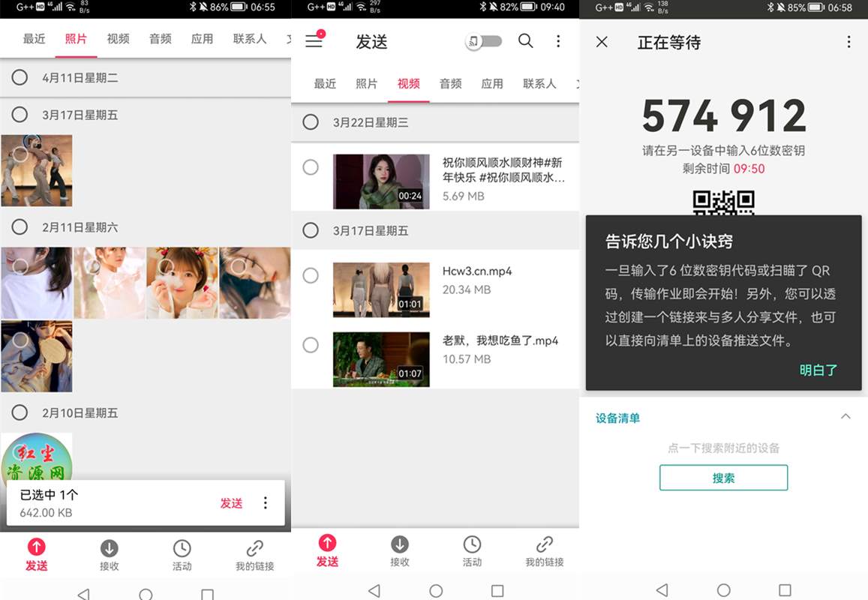Open 我的链接 below the 已选中 1个 bar
The height and width of the screenshot is (600, 868).
(x=254, y=555)
